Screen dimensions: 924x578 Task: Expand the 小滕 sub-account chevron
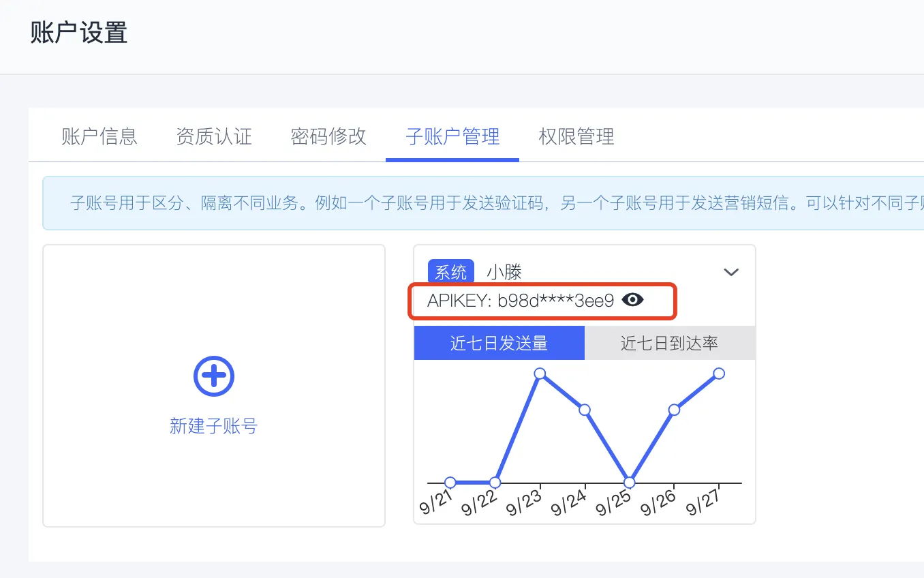(731, 273)
